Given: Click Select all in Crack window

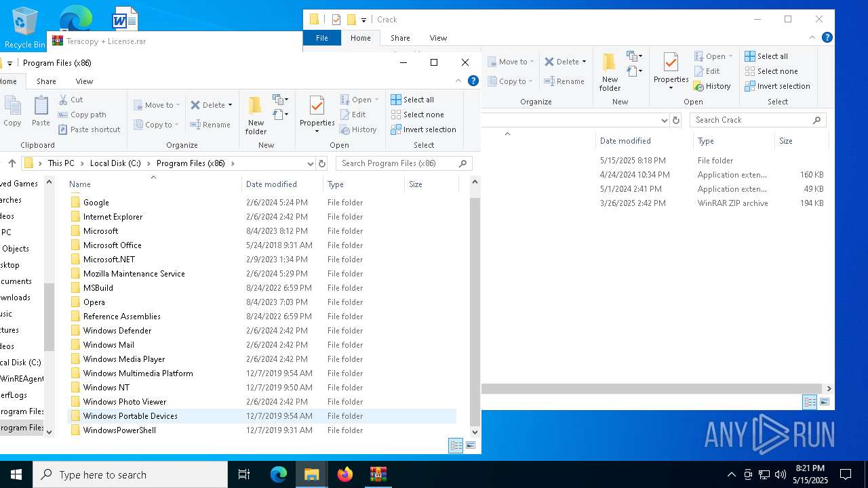Looking at the screenshot, I should (766, 56).
